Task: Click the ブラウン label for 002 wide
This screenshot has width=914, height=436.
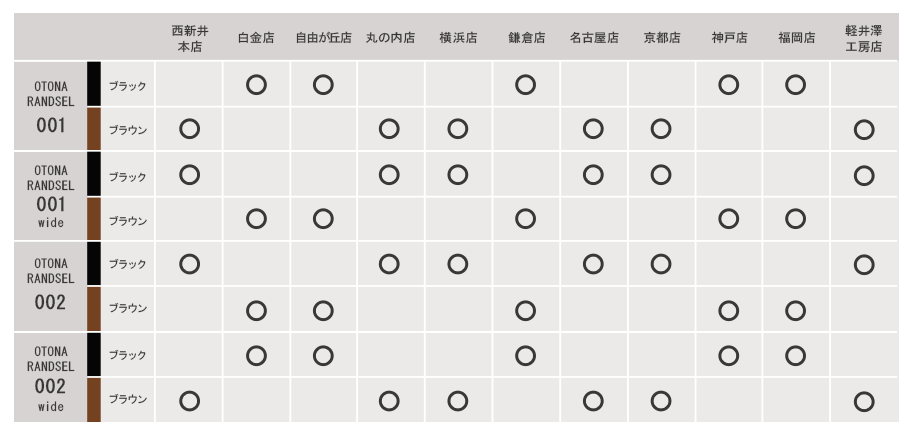Action: click(127, 400)
